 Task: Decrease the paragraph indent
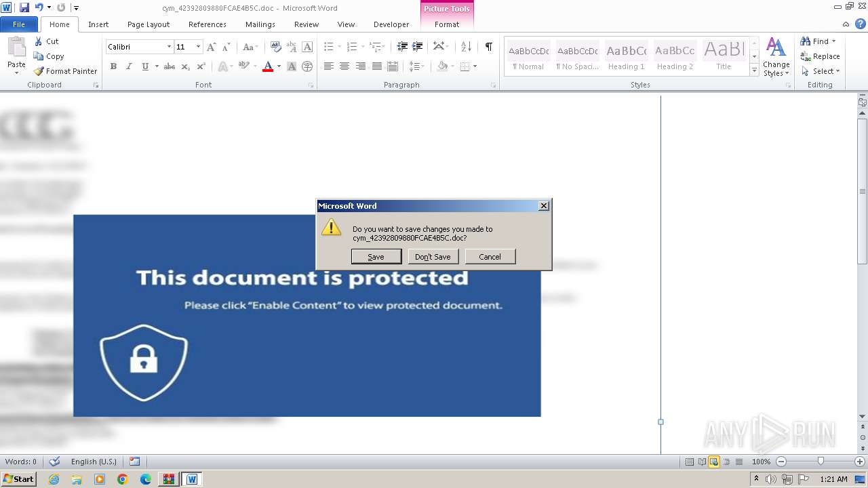(x=402, y=47)
